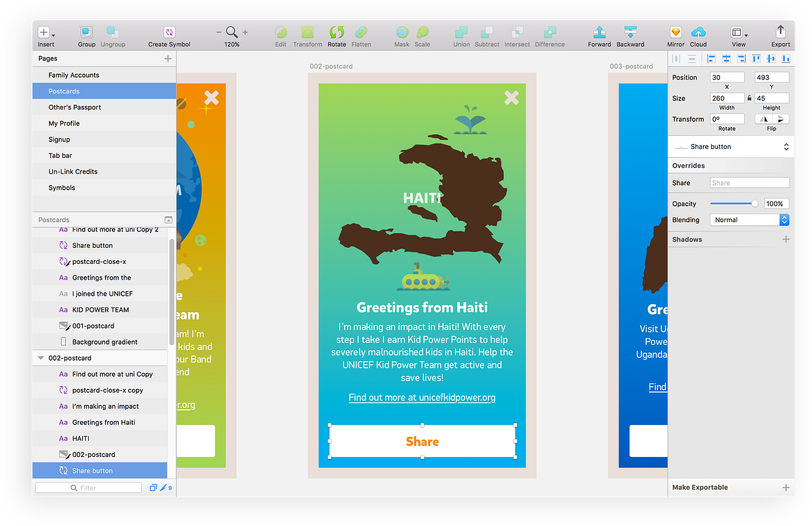Screen dimensions: 812x526
Task: Flip layer horizontally
Action: [763, 119]
